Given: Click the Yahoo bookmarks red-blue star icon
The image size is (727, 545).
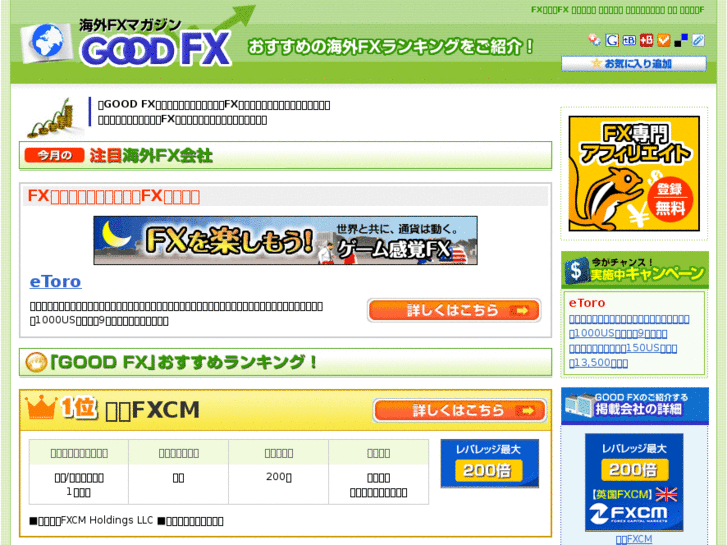Looking at the screenshot, I should click(x=594, y=40).
